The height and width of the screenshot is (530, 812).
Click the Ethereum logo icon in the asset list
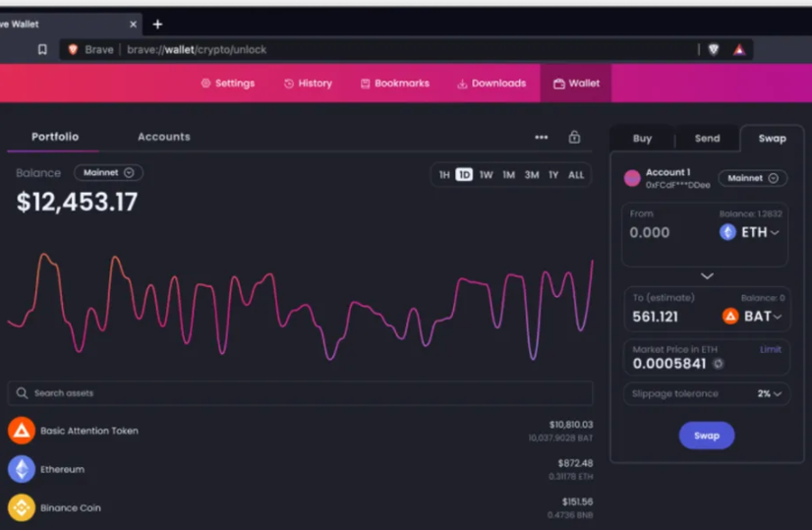pos(22,469)
